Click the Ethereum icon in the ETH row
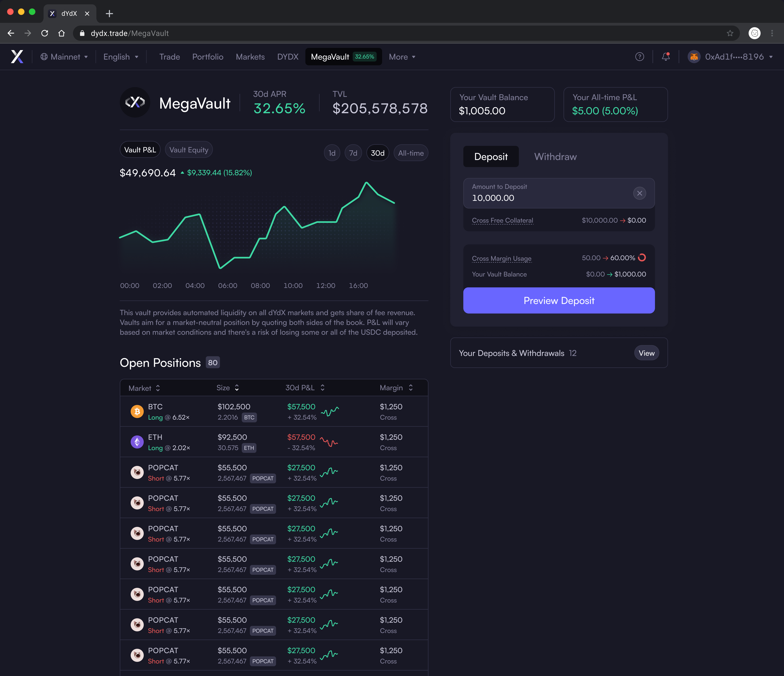Screen dimensions: 784x676 (x=137, y=442)
